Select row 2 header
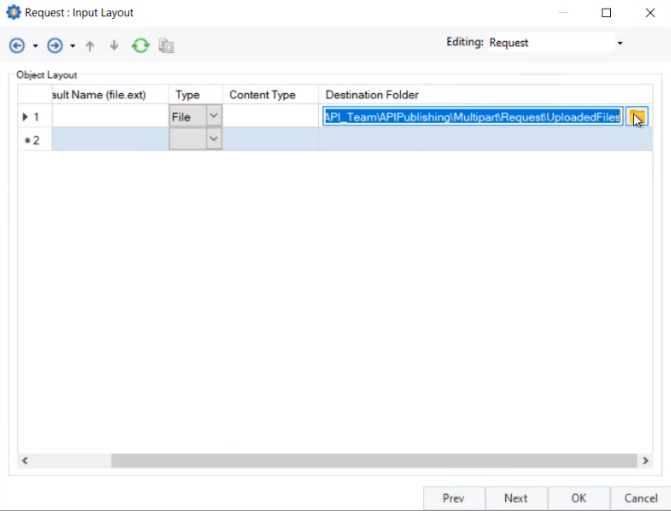The width and height of the screenshot is (671, 511). coord(35,140)
